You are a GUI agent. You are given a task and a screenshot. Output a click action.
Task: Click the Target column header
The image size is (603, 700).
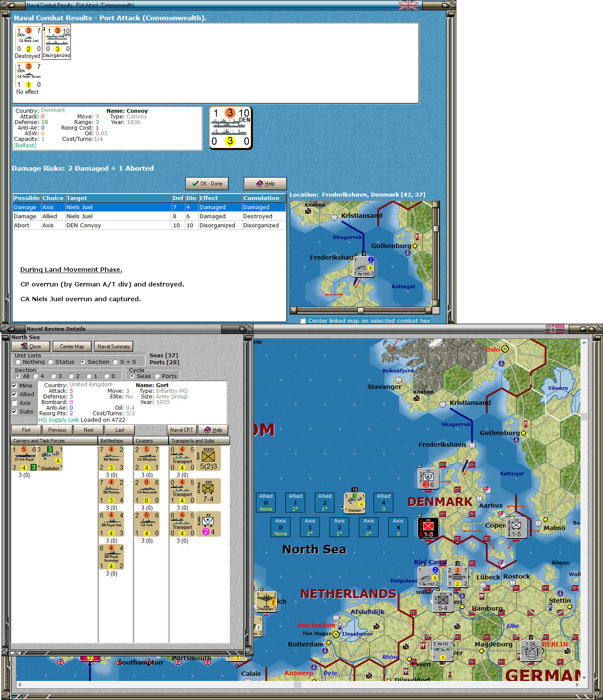pos(118,198)
